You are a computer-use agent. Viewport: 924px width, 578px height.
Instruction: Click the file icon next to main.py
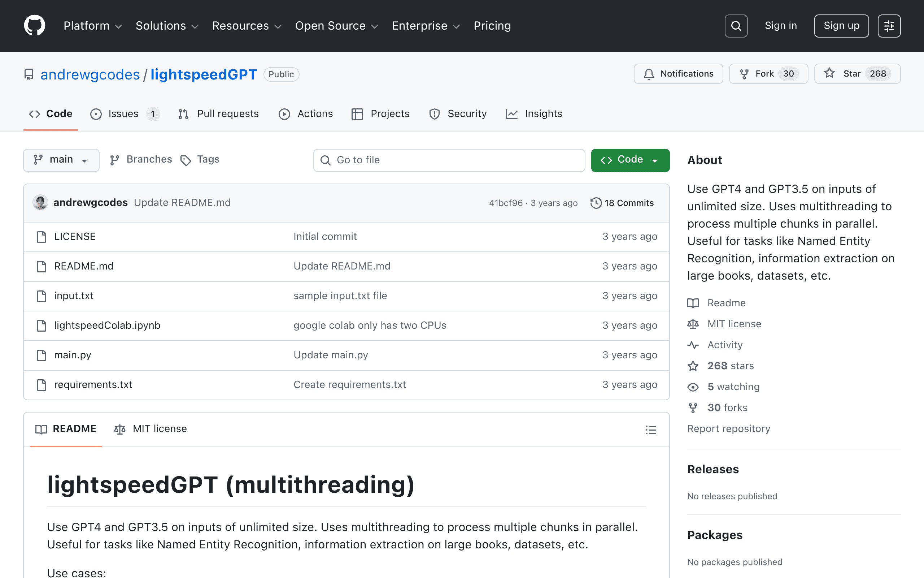pyautogui.click(x=41, y=355)
